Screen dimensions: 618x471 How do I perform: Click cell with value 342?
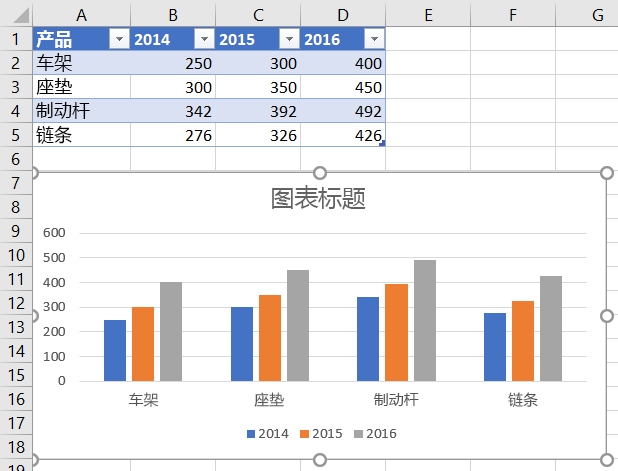click(173, 111)
